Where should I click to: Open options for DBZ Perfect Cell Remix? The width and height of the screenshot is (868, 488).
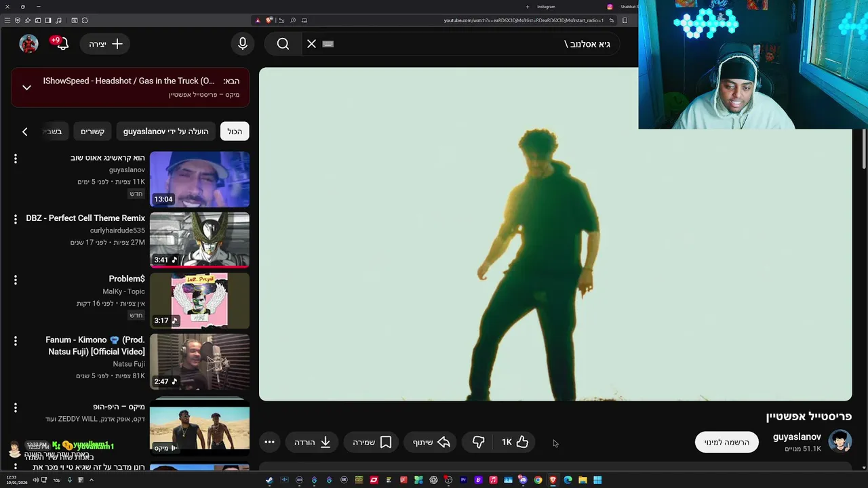pyautogui.click(x=16, y=219)
